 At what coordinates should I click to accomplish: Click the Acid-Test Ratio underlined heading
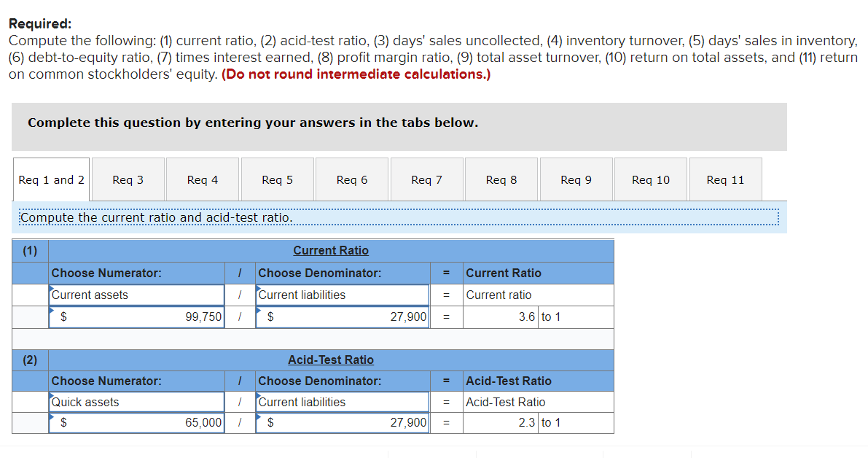click(x=331, y=360)
